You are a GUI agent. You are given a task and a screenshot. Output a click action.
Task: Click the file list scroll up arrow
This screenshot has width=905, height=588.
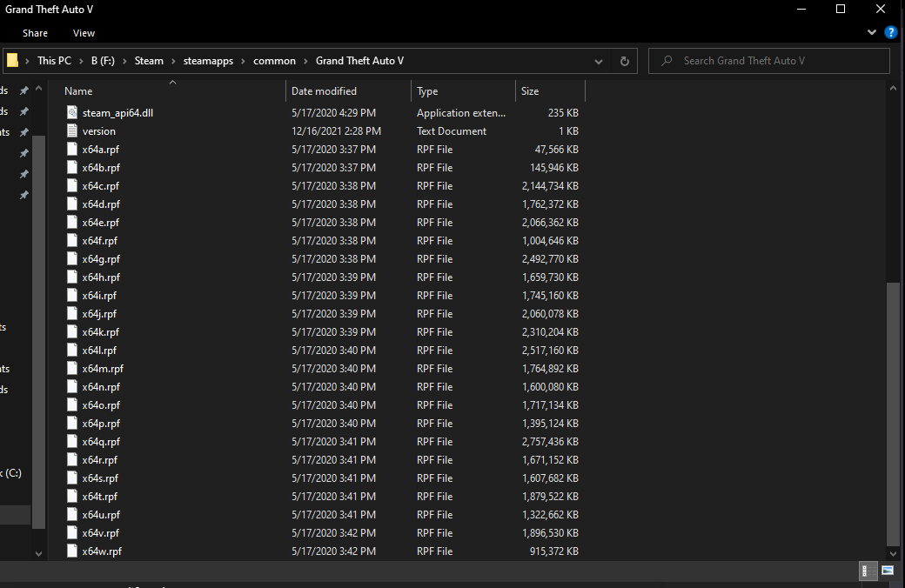tap(893, 89)
